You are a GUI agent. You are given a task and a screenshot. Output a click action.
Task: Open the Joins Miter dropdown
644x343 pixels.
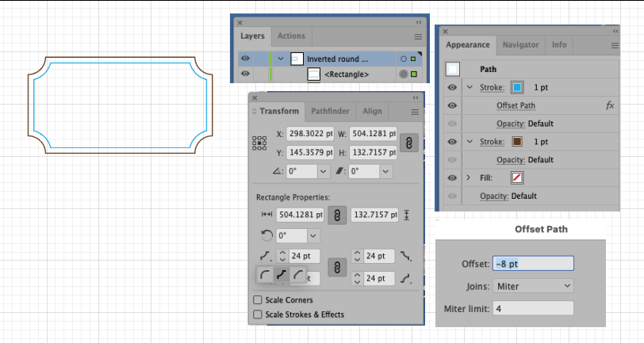coord(533,286)
